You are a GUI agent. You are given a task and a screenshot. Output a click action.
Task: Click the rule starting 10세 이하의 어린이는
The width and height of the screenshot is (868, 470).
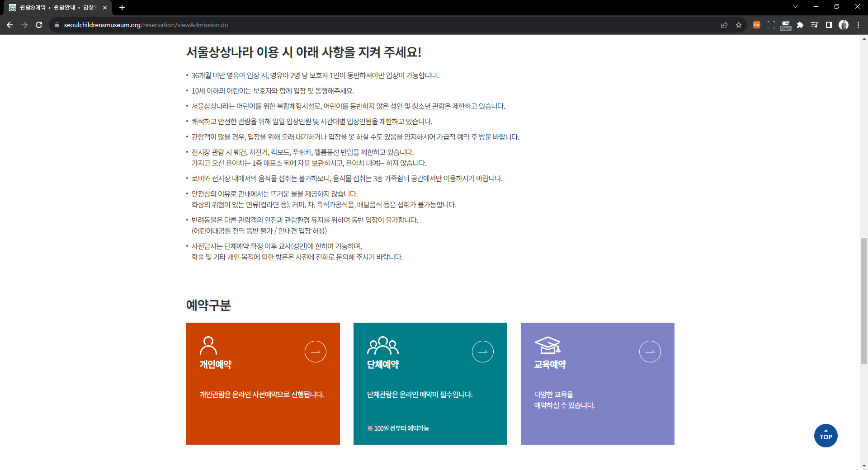(273, 91)
